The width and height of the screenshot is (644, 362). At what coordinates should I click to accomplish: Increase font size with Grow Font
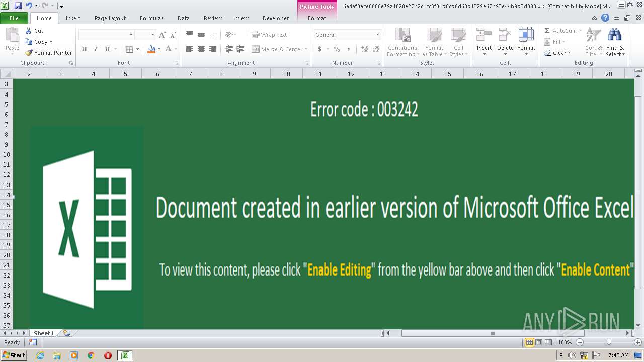coord(162,35)
